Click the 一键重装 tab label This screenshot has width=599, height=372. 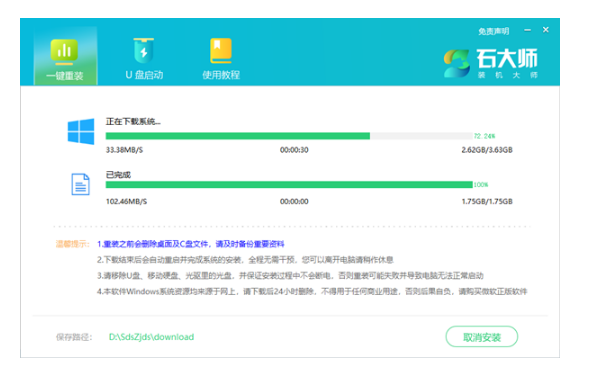point(65,76)
